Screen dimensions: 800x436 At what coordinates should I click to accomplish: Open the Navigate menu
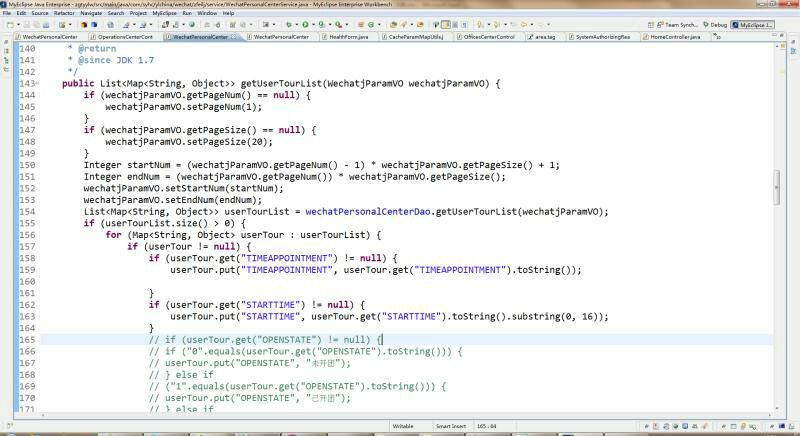[x=91, y=13]
